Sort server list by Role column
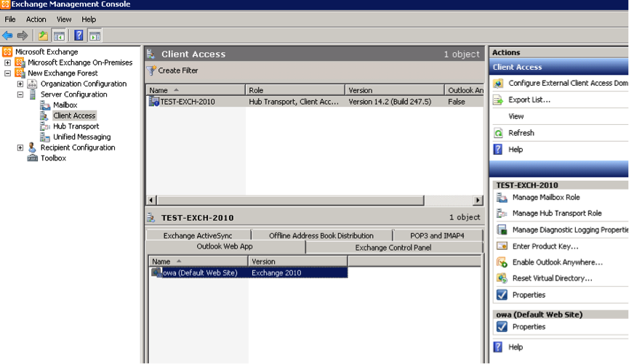The width and height of the screenshot is (629, 364). (x=295, y=90)
